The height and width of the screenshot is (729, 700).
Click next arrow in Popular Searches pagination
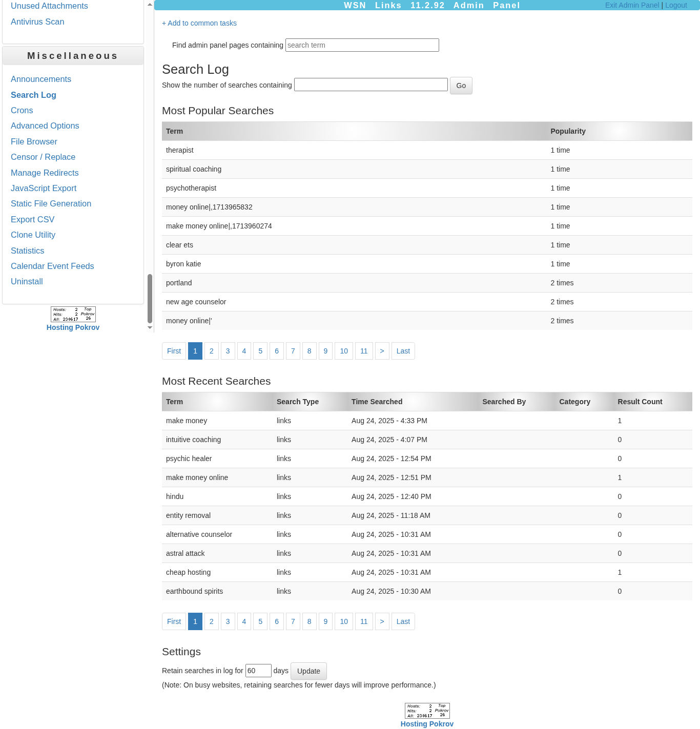382,351
